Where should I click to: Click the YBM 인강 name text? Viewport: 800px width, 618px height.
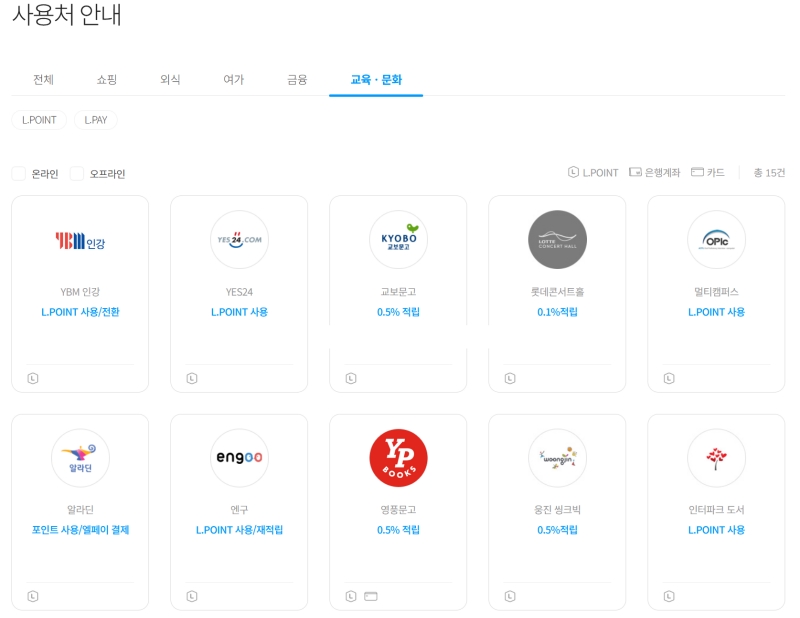click(x=80, y=292)
